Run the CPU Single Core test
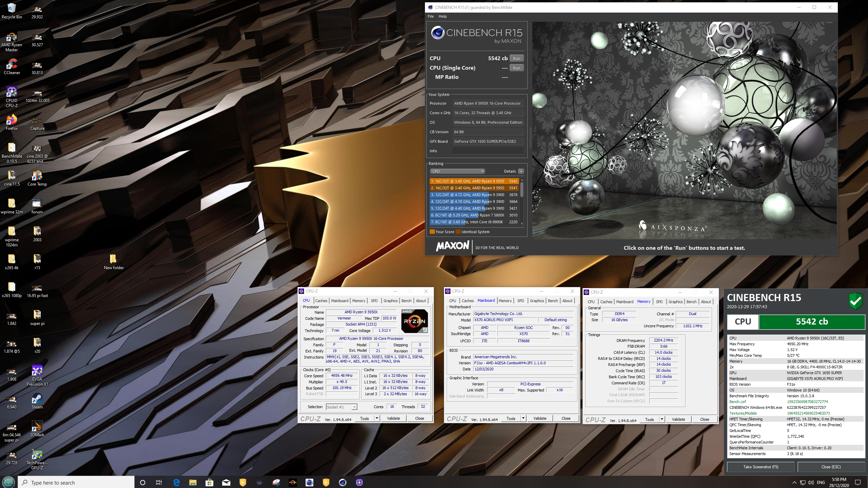Viewport: 868px width, 488px height. pos(516,68)
